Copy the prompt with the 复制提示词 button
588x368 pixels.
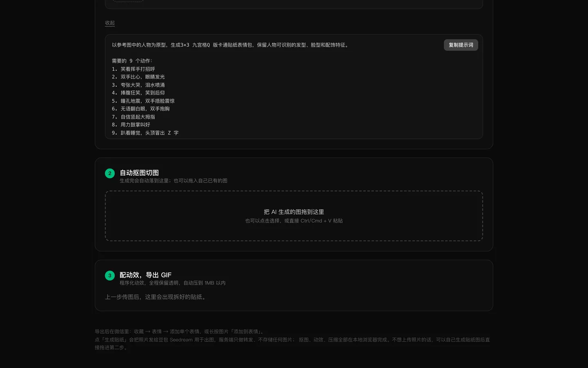[x=461, y=45]
